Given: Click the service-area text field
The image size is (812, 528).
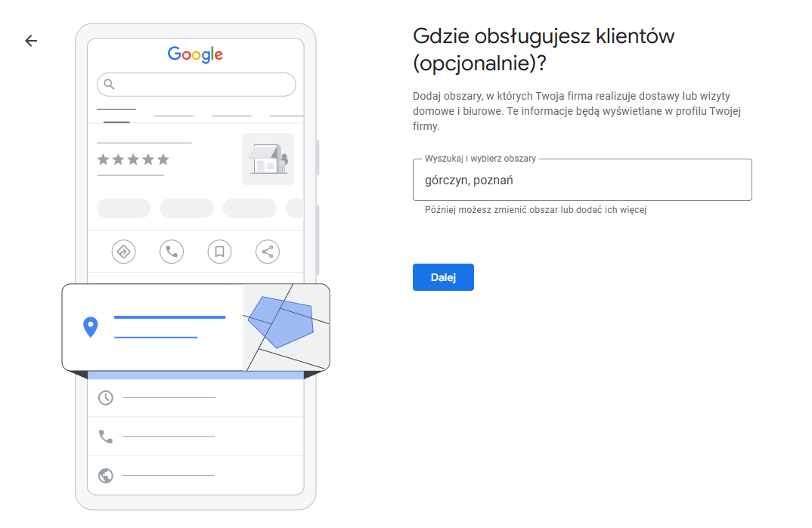Looking at the screenshot, I should click(582, 180).
